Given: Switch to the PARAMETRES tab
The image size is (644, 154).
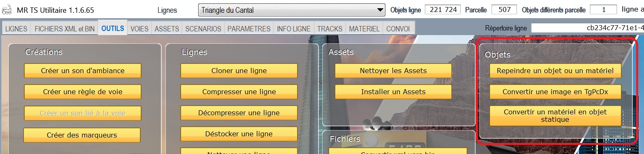Looking at the screenshot, I should pos(249,29).
